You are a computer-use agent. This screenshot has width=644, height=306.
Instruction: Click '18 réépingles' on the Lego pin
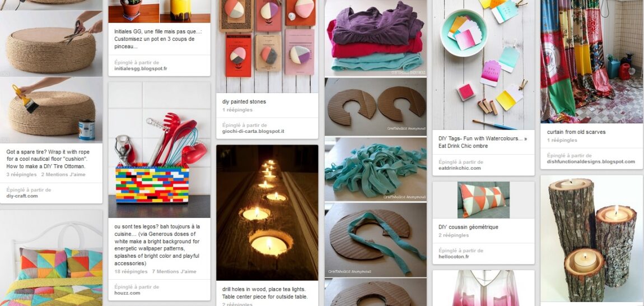[x=130, y=272]
